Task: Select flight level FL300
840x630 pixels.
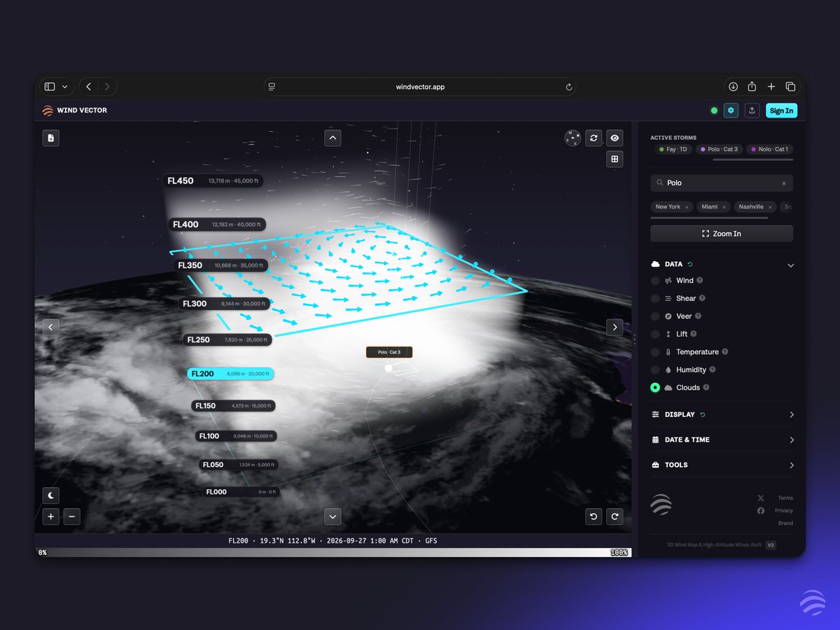Action: (x=224, y=304)
